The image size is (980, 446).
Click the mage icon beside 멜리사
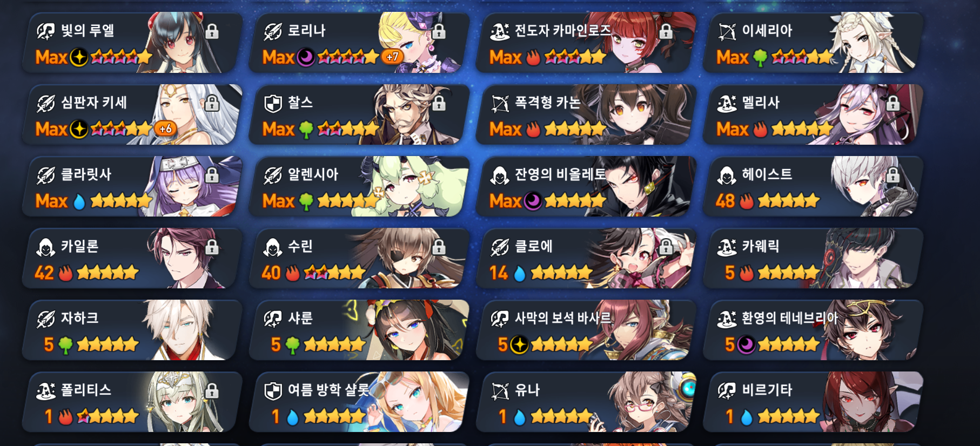click(727, 103)
